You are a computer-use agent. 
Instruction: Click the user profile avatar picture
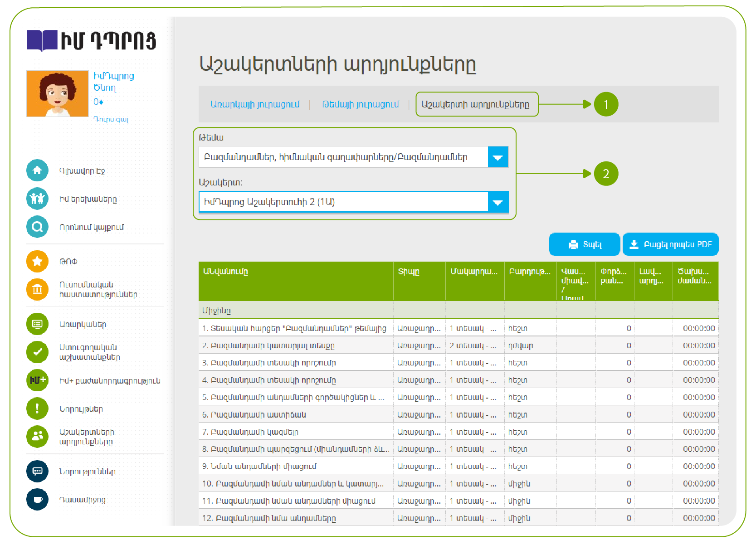click(x=57, y=93)
